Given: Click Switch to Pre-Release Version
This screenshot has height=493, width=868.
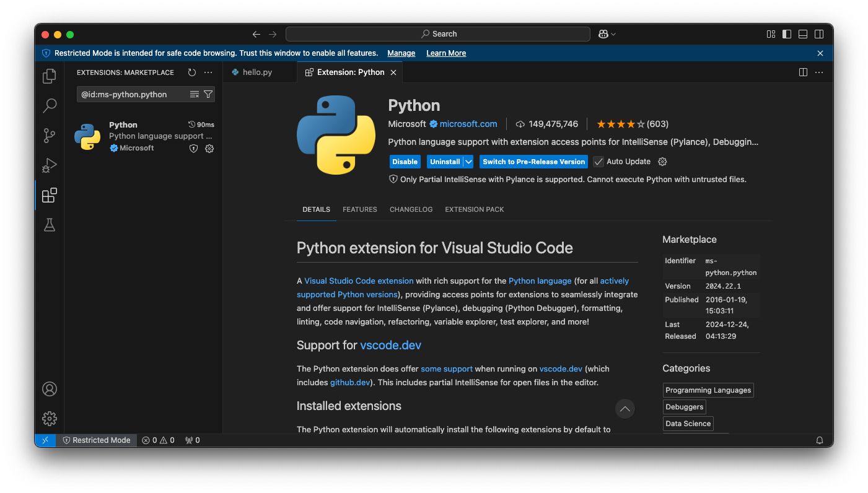Looking at the screenshot, I should point(533,162).
